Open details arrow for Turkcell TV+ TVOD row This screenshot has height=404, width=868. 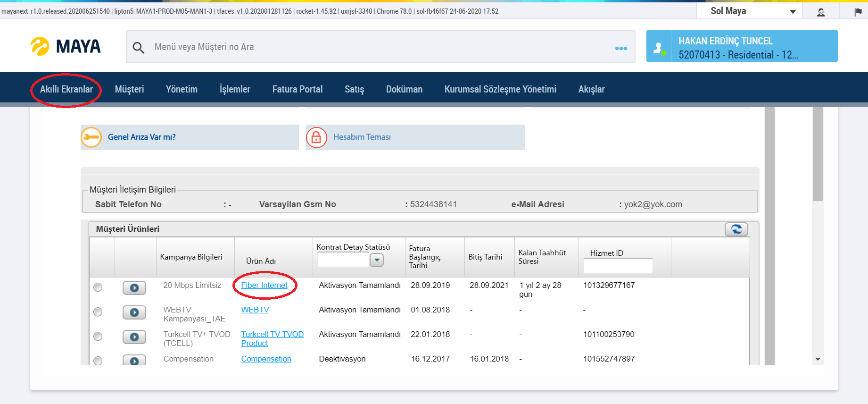(x=134, y=337)
